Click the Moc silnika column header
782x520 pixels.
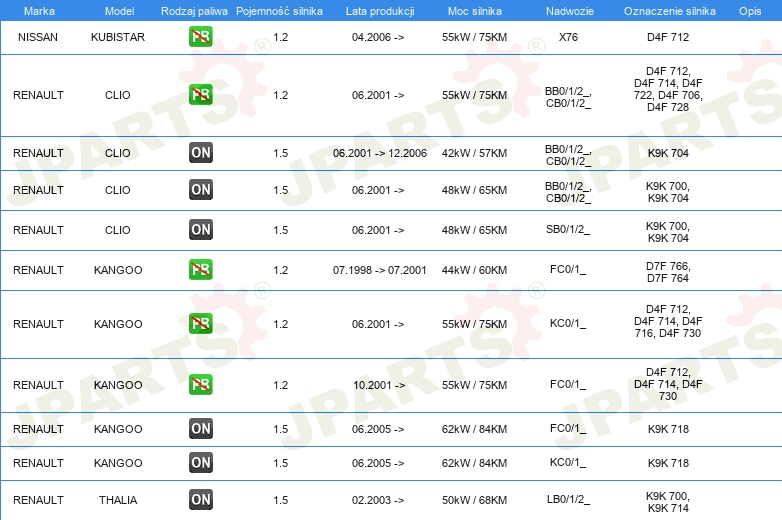(x=475, y=11)
